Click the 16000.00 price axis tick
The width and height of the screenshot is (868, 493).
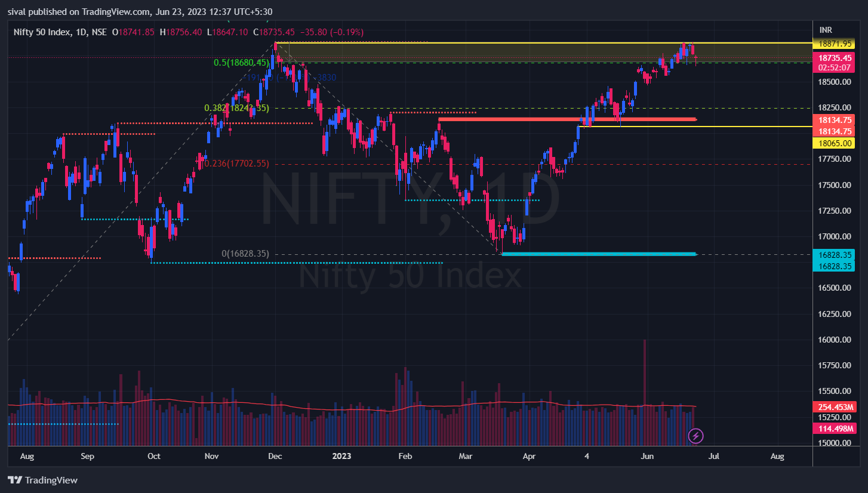coord(834,340)
